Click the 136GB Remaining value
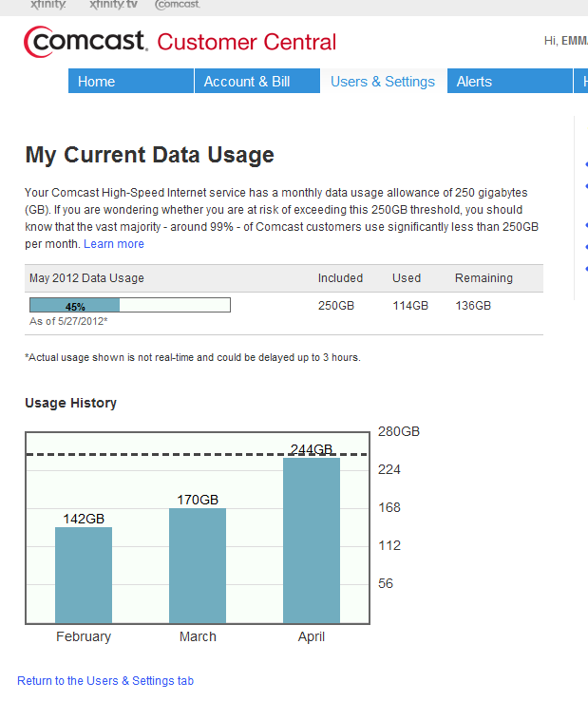 point(473,306)
